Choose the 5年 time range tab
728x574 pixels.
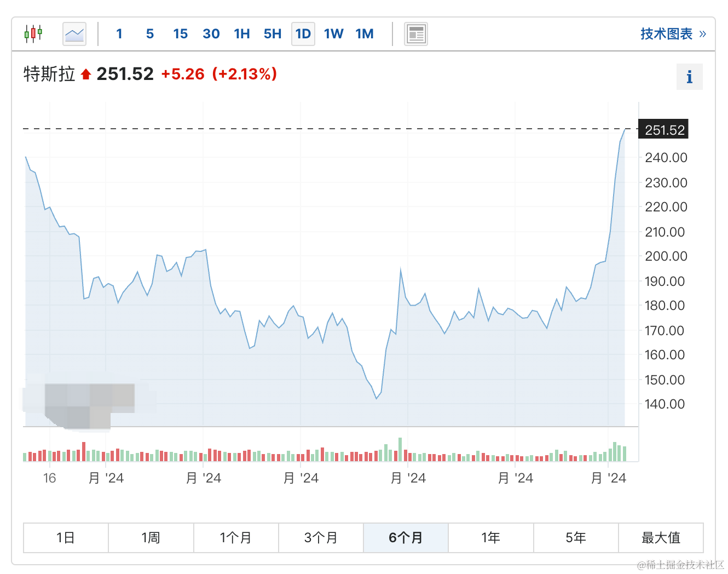[576, 538]
